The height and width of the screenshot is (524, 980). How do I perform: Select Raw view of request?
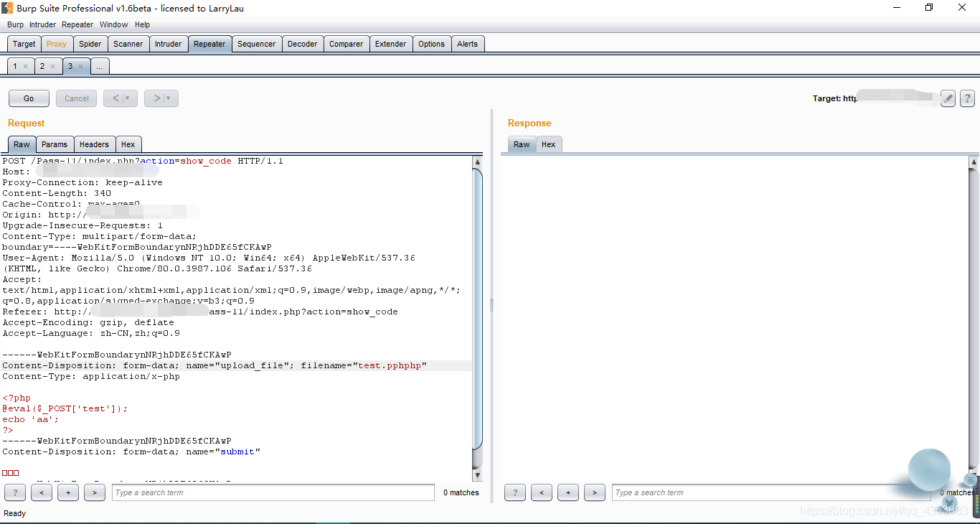click(22, 144)
